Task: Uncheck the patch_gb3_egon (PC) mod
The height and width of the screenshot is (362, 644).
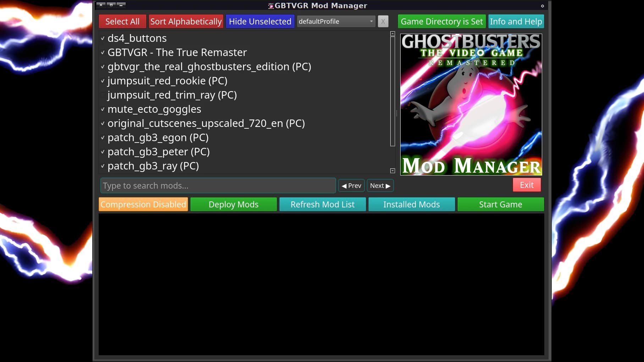Action: 103,138
